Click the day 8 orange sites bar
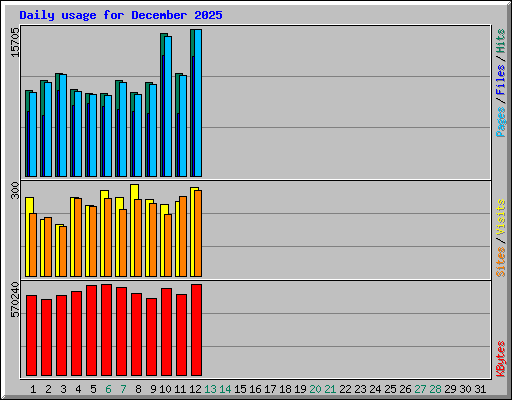 coord(138,238)
